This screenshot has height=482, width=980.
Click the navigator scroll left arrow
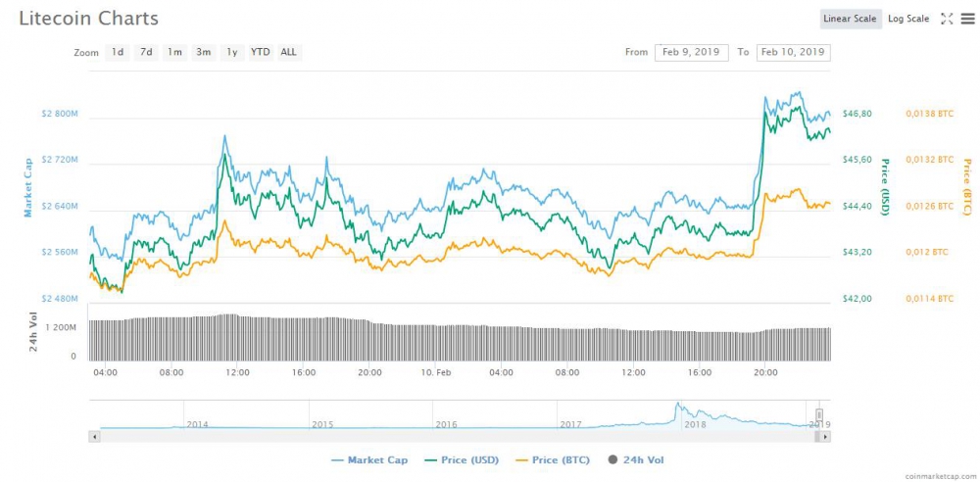[x=94, y=436]
